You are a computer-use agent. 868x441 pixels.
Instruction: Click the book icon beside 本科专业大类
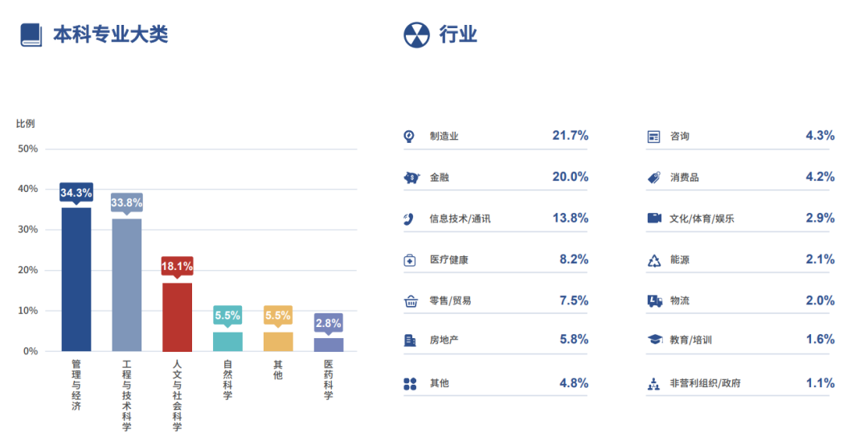(x=31, y=35)
